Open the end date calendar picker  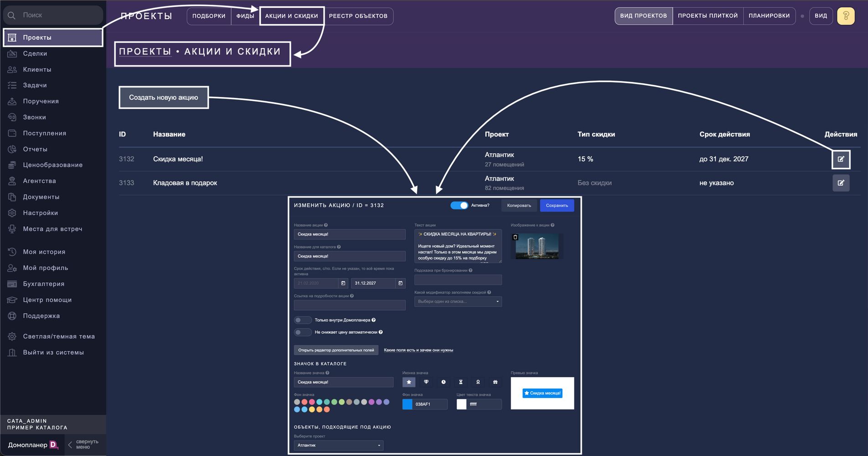(400, 283)
